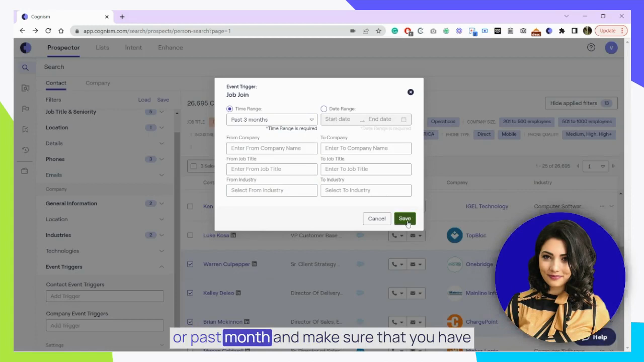
Task: Click the Company Event Triggers Add Trigger field
Action: coord(105,325)
